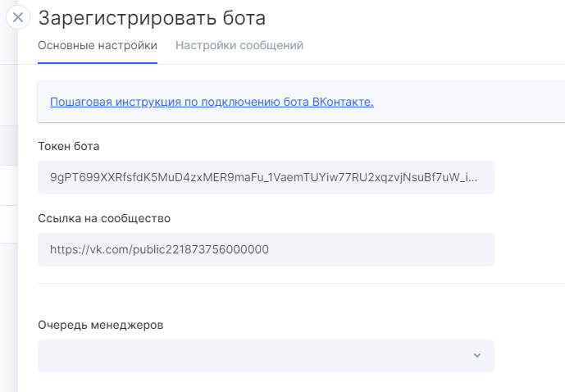565x392 pixels.
Task: Close the bot registration panel
Action: (18, 17)
